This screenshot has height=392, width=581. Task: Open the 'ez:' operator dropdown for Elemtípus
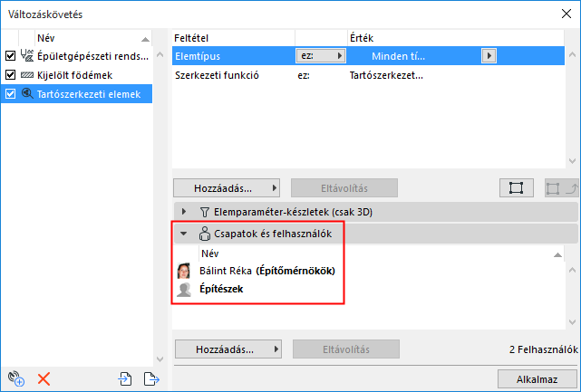(x=321, y=56)
